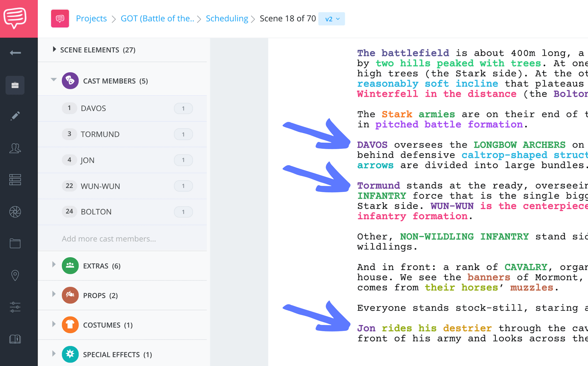Image resolution: width=588 pixels, height=366 pixels.
Task: Open the project files folder icon
Action: click(x=15, y=243)
